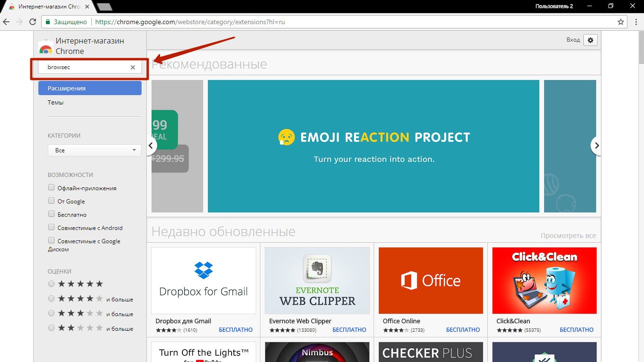Switch to Интернет-магазин Chrome browser tab
The height and width of the screenshot is (362, 644).
click(49, 7)
